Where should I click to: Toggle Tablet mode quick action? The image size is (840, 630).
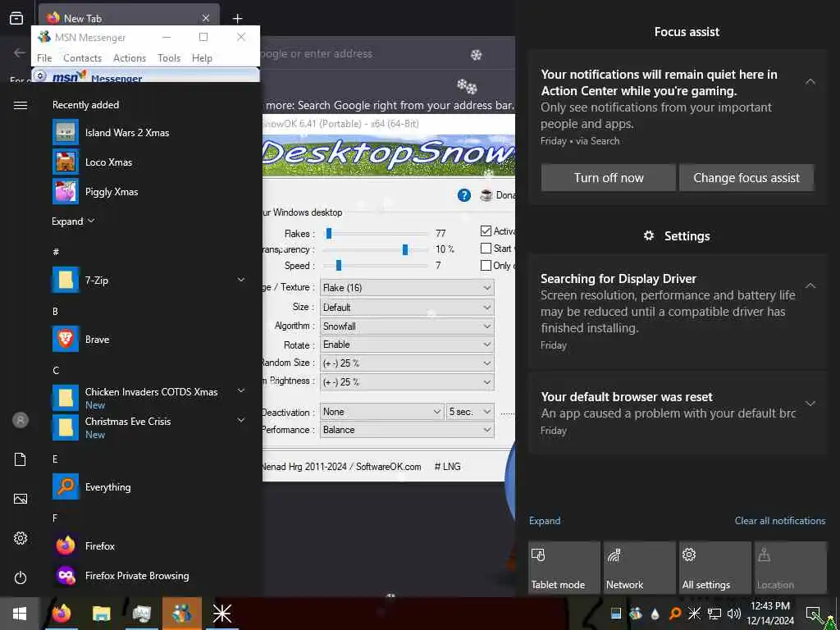[x=564, y=568]
